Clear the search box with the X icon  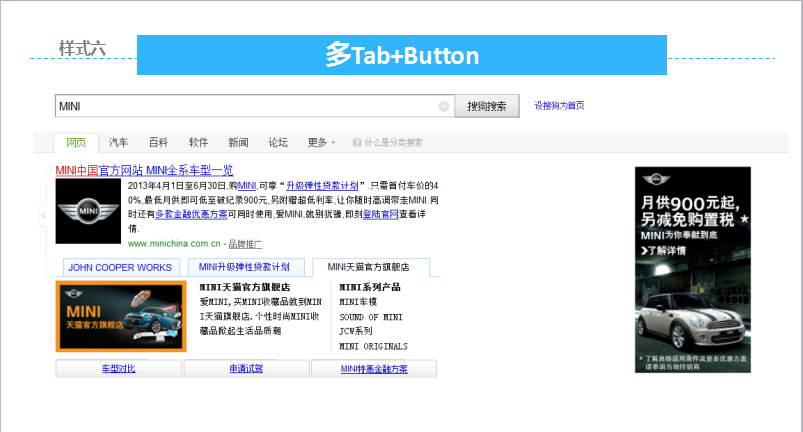pyautogui.click(x=444, y=106)
